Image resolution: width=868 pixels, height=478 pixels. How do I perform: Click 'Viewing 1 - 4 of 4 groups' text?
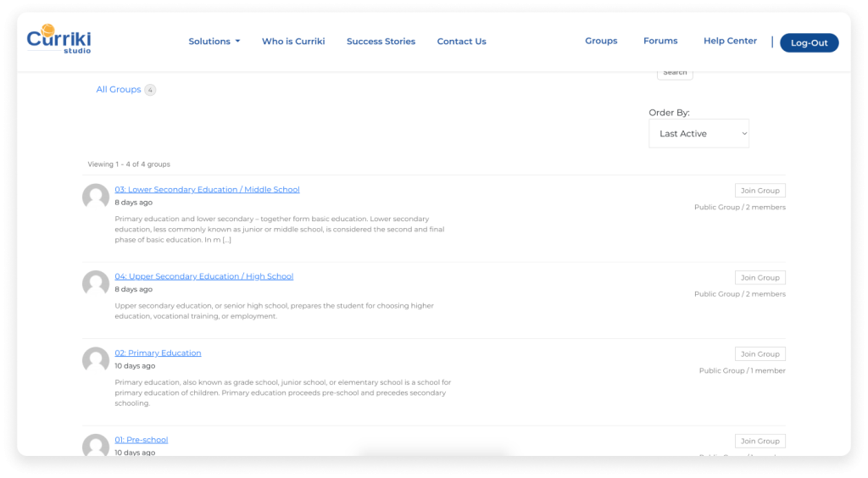129,164
